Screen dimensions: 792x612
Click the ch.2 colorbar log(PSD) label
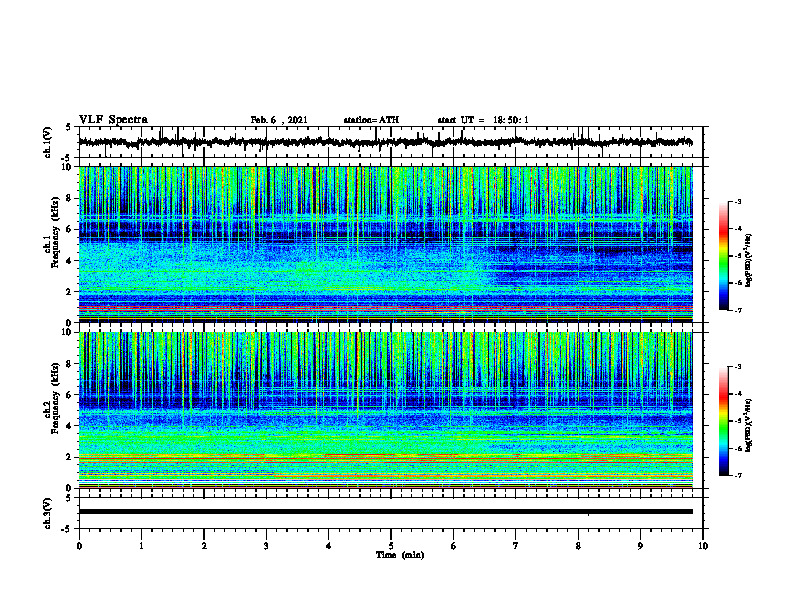click(748, 425)
